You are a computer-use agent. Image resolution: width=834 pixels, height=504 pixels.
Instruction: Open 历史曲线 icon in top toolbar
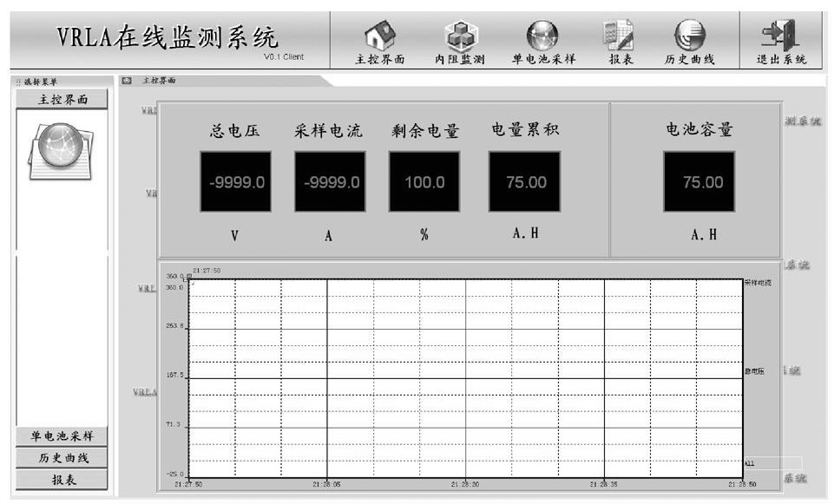pos(690,36)
